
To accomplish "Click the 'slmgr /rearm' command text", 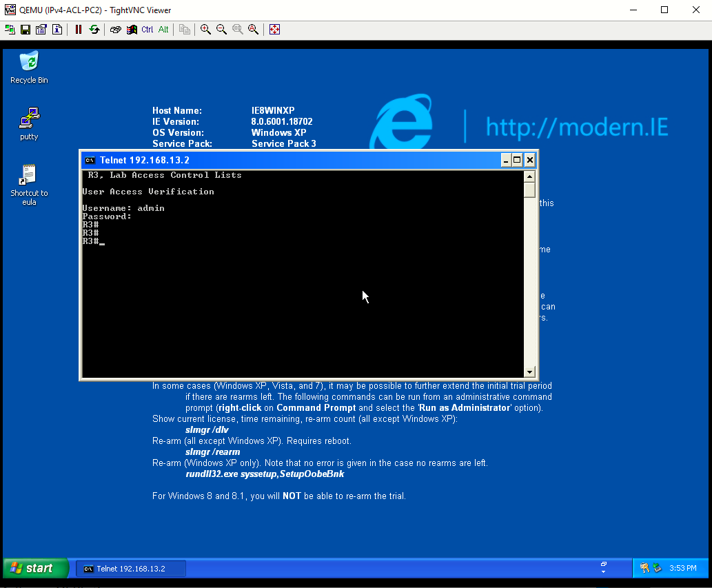I will coord(212,452).
